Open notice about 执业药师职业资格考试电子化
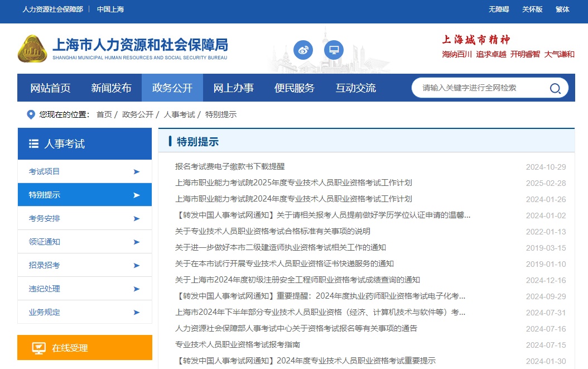This screenshot has width=588, height=369. pos(321,296)
